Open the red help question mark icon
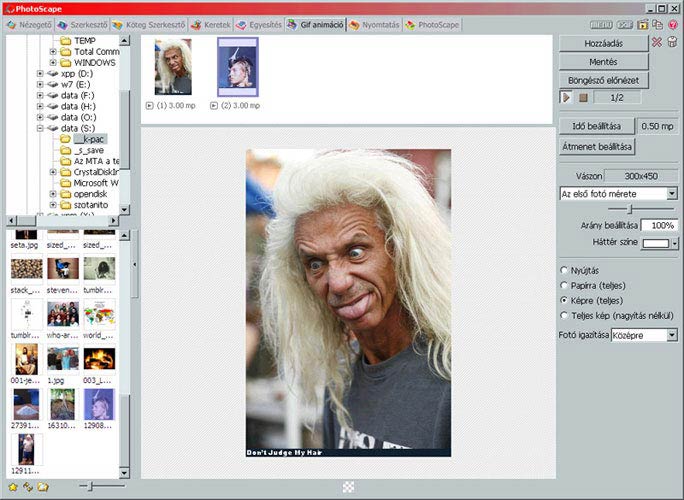 coord(672,23)
